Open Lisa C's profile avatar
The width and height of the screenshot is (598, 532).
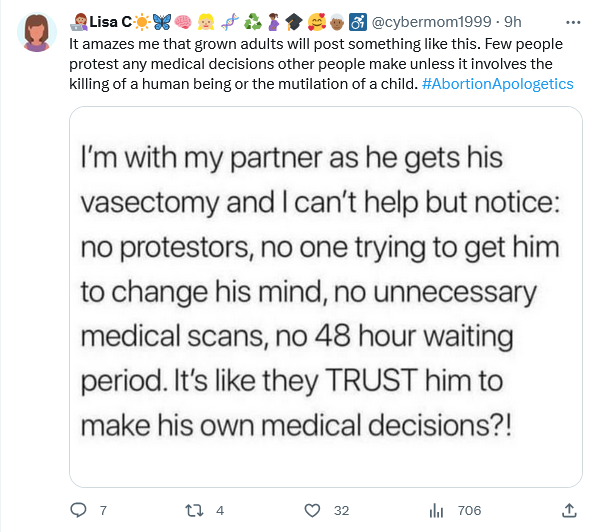pyautogui.click(x=37, y=32)
